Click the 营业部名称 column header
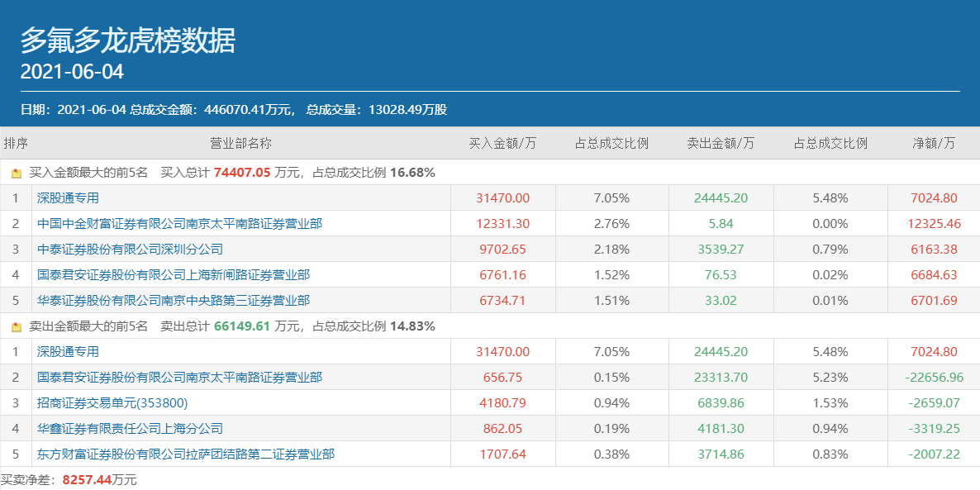980x490 pixels. 240,144
